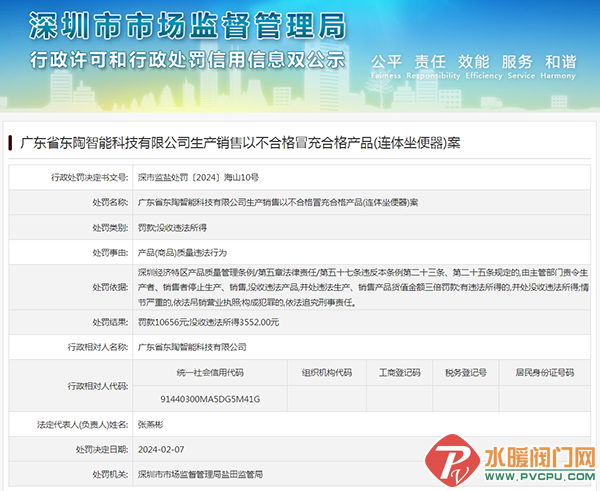Click the 责任 Responsibility slogan

[x=433, y=66]
